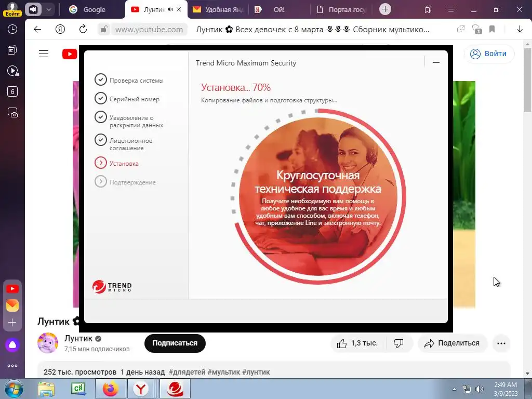
Task: Click the www.youtube.com address field
Action: pyautogui.click(x=149, y=30)
